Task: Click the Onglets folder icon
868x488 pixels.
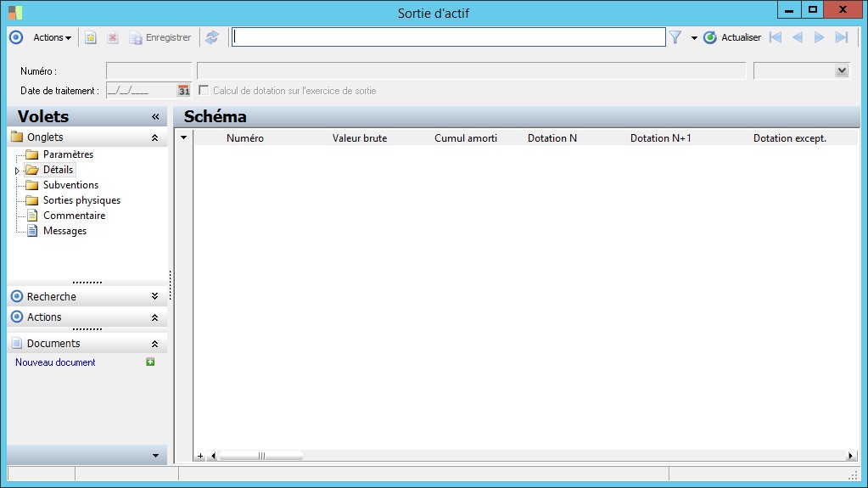Action: pos(17,137)
